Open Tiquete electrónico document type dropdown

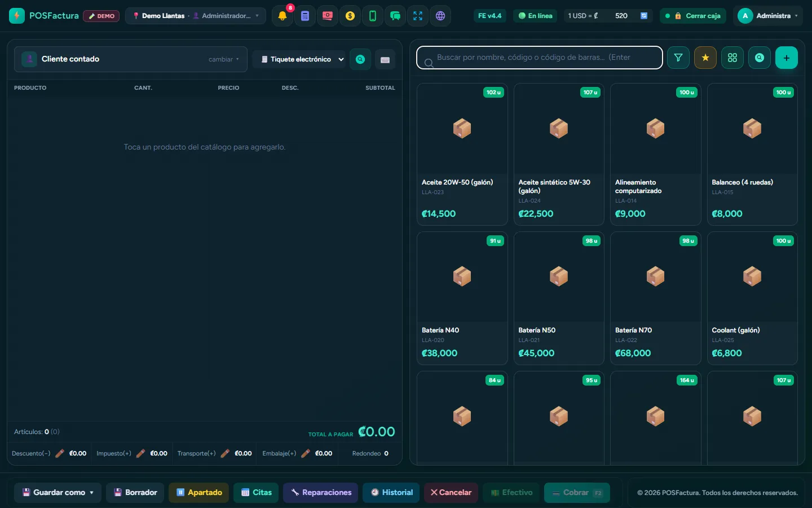tap(299, 59)
